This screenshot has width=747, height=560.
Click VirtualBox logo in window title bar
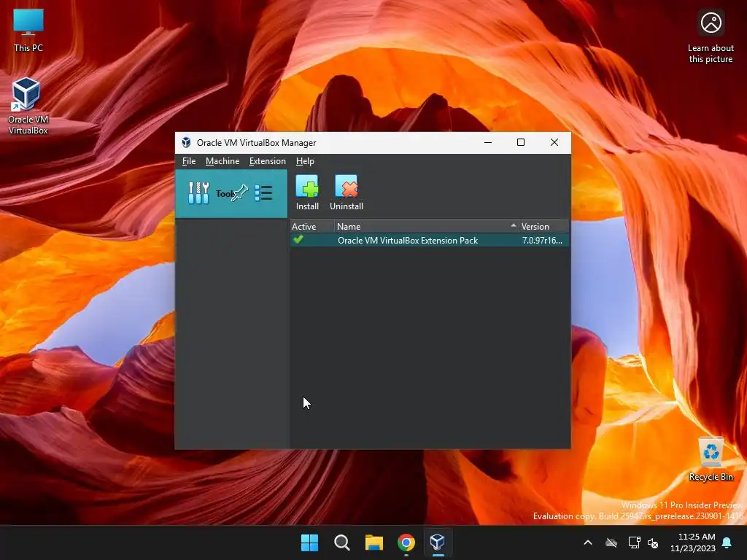click(x=186, y=142)
